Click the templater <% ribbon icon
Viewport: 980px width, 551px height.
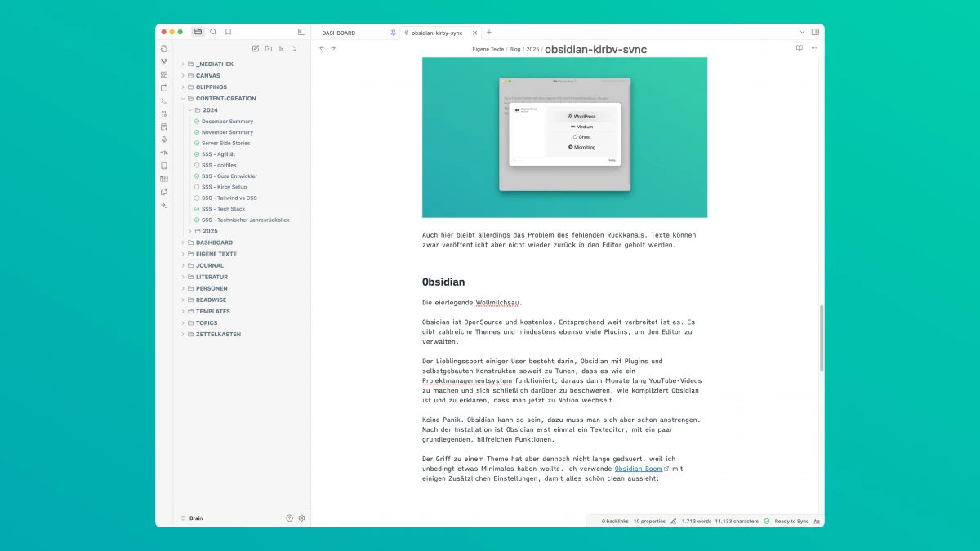point(164,153)
